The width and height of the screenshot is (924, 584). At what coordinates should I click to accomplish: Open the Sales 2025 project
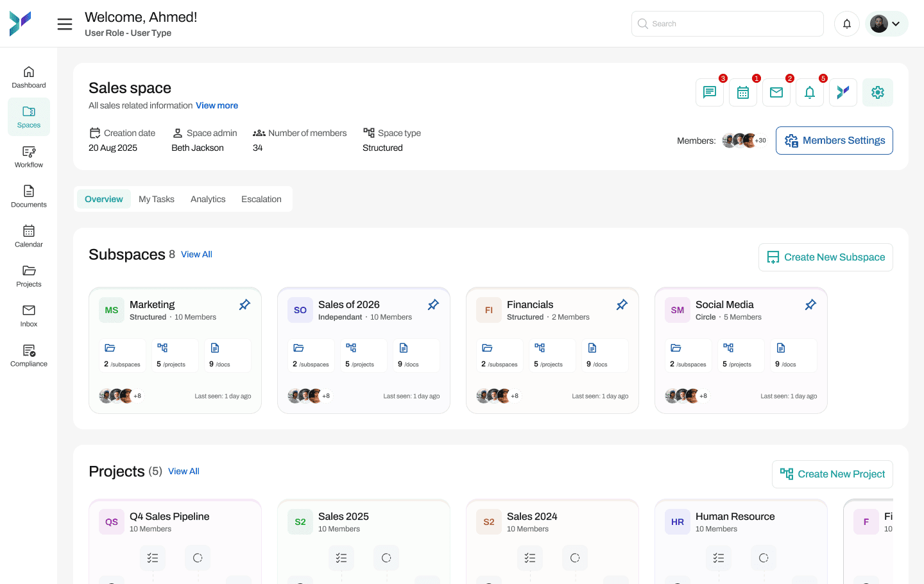[343, 517]
